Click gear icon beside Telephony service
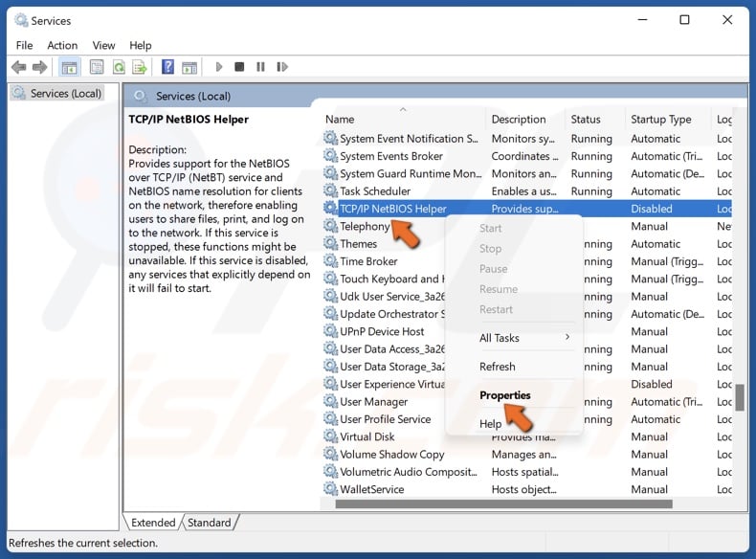Screen dimensions: 756x559 pos(330,226)
